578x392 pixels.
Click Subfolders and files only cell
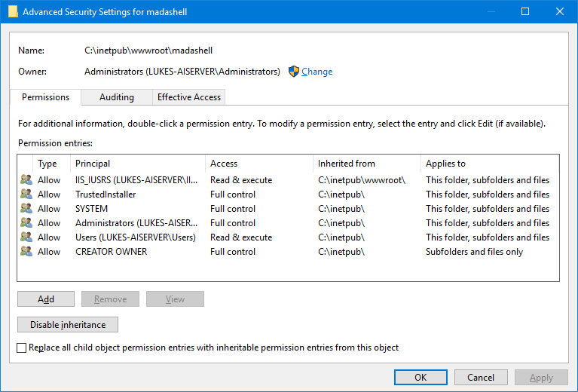pyautogui.click(x=475, y=252)
